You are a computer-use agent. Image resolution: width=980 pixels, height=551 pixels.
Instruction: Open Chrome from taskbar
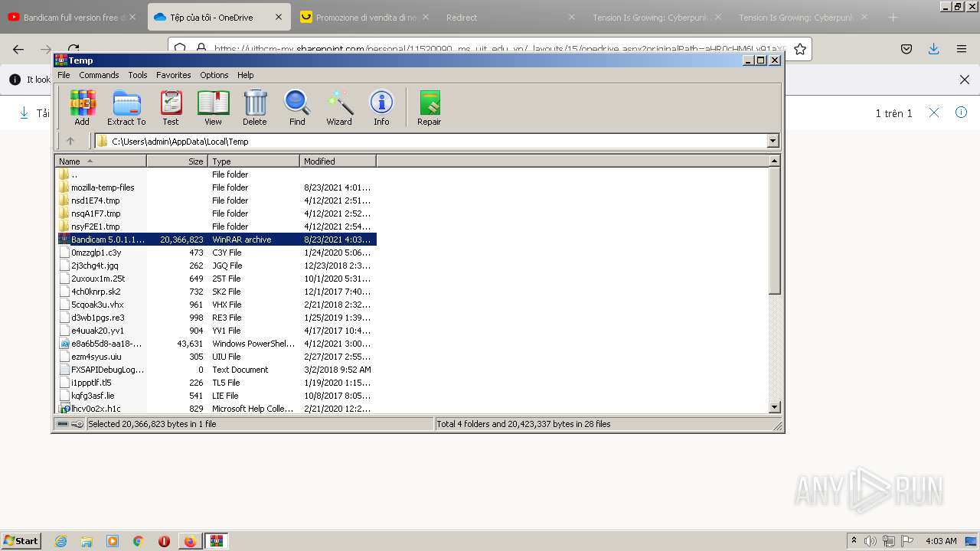139,541
